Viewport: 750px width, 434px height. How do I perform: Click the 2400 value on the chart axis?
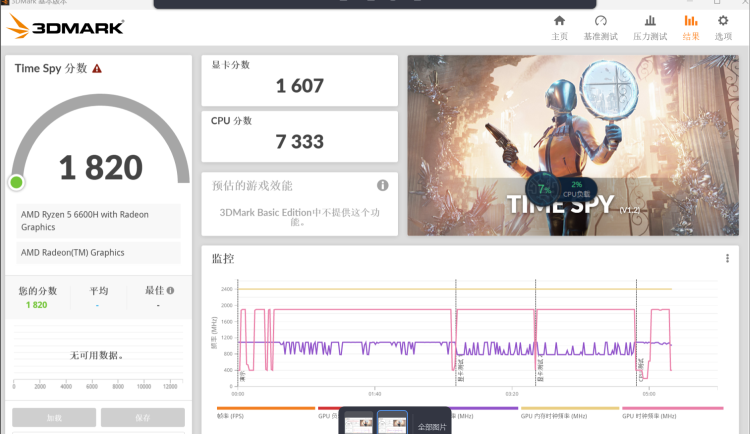click(227, 289)
